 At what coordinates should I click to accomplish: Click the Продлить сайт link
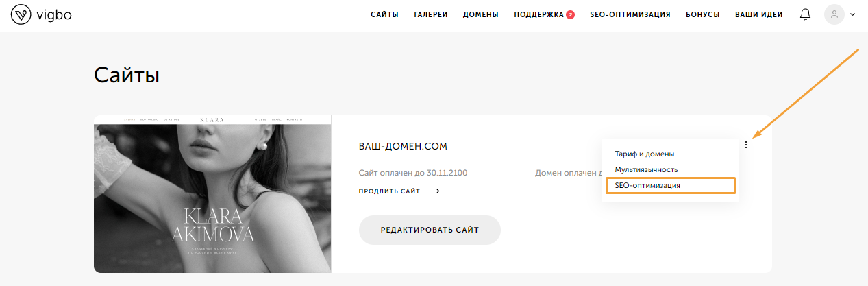pyautogui.click(x=389, y=191)
